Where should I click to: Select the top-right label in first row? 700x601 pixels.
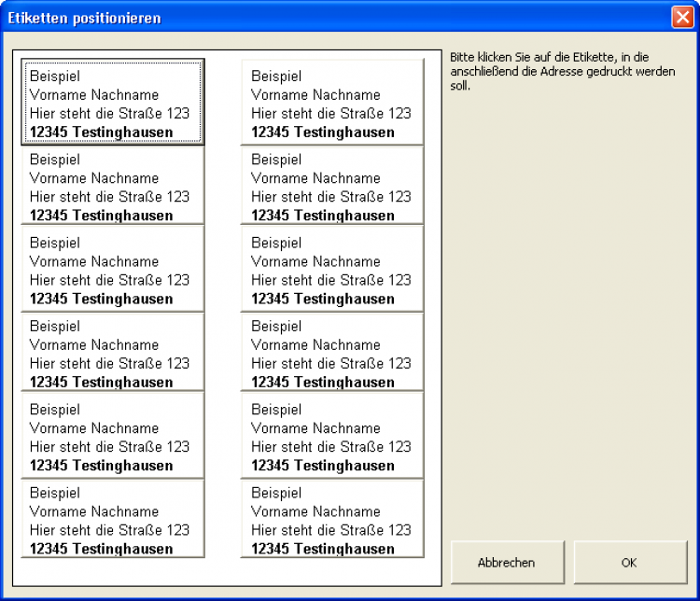point(332,103)
